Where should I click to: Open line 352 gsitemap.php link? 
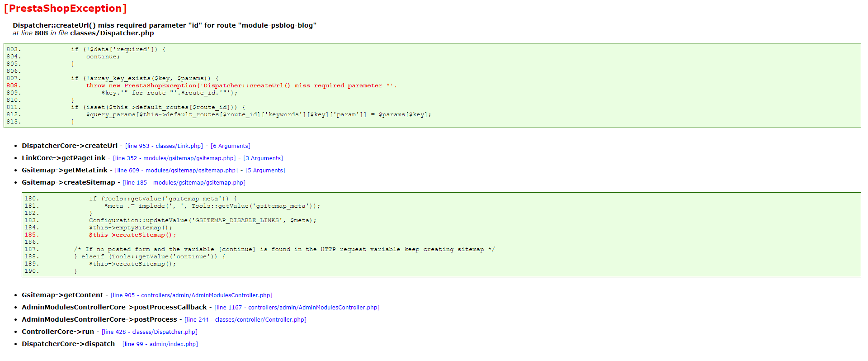174,158
